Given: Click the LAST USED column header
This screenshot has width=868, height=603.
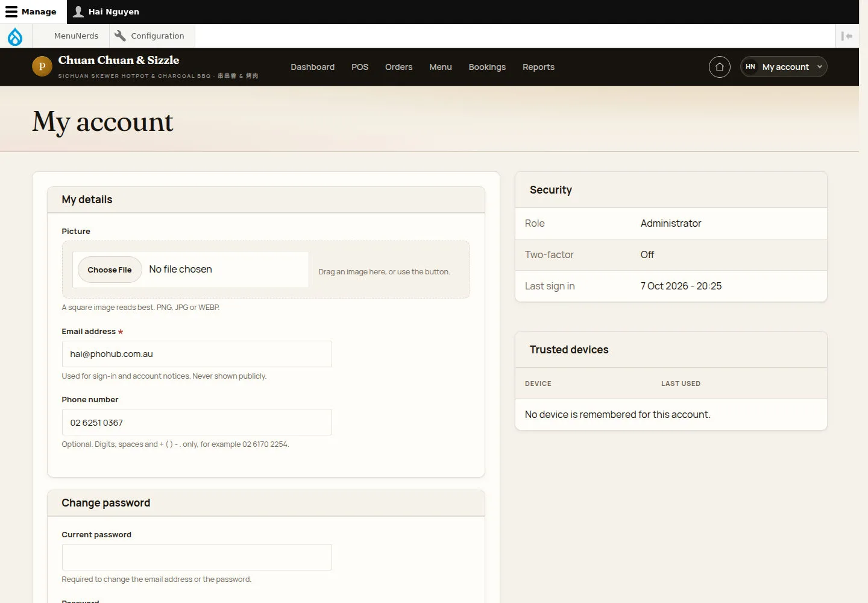Looking at the screenshot, I should (x=681, y=384).
